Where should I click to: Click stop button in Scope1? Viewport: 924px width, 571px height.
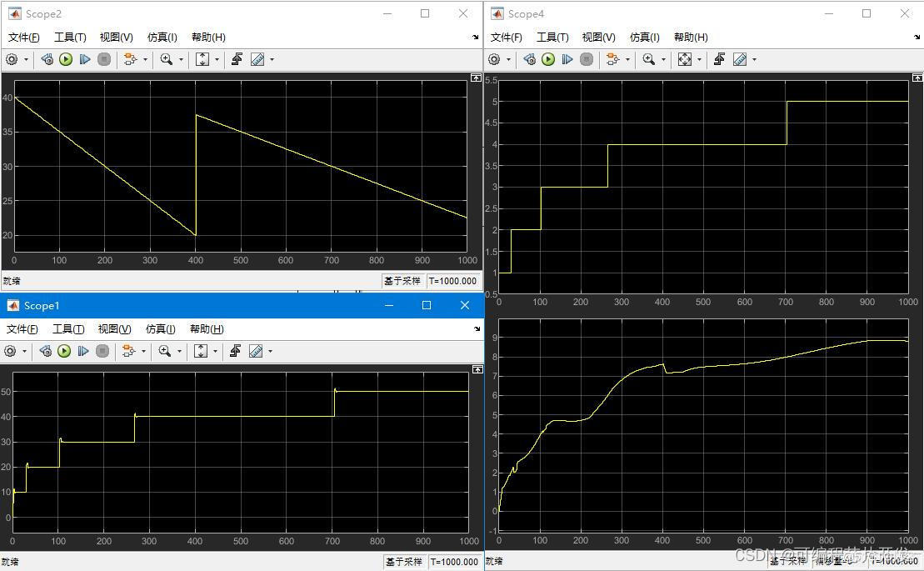point(102,351)
